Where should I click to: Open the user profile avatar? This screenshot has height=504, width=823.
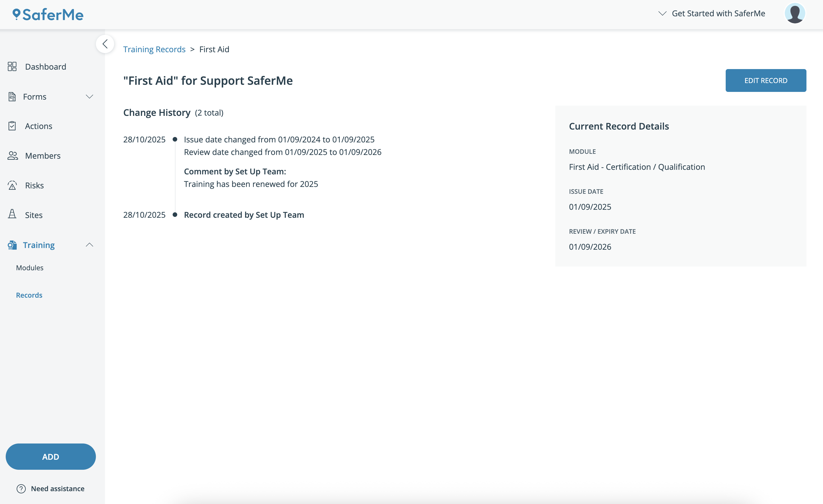pos(795,13)
